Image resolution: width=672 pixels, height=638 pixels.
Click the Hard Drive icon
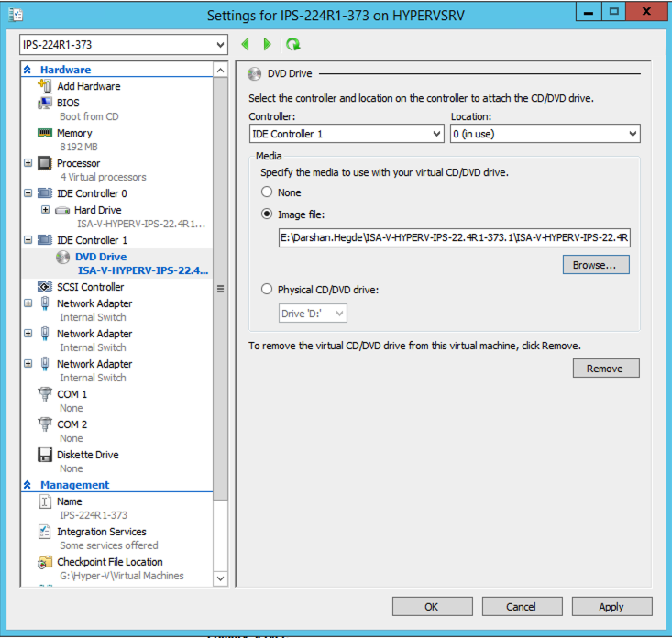pyautogui.click(x=62, y=211)
